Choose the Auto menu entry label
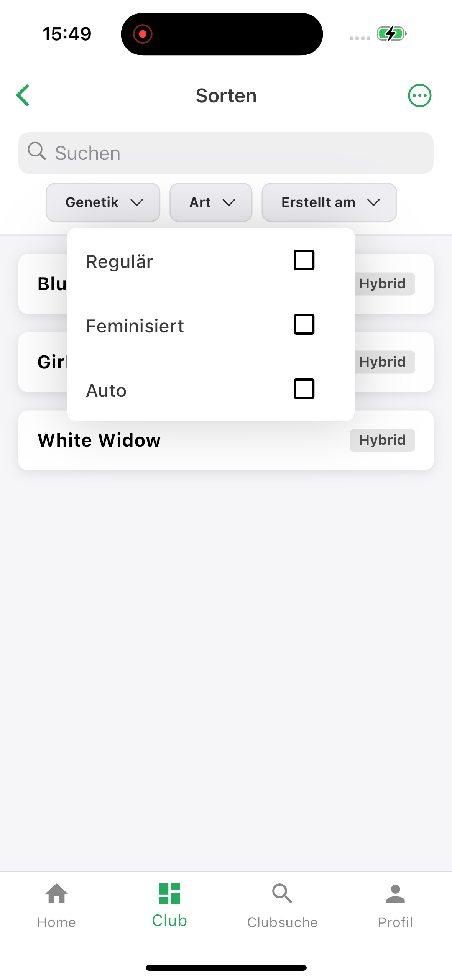Image resolution: width=452 pixels, height=980 pixels. tap(106, 391)
